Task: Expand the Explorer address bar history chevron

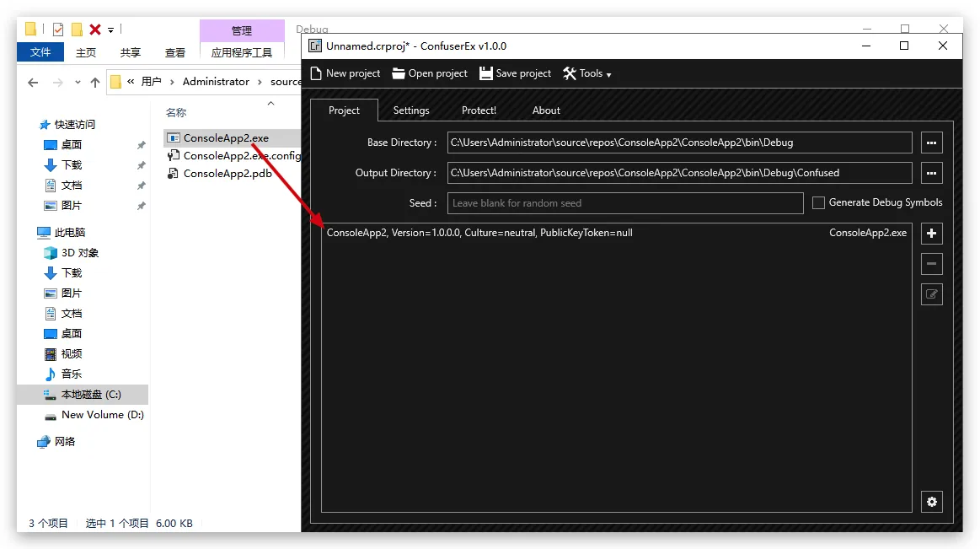Action: pos(131,82)
